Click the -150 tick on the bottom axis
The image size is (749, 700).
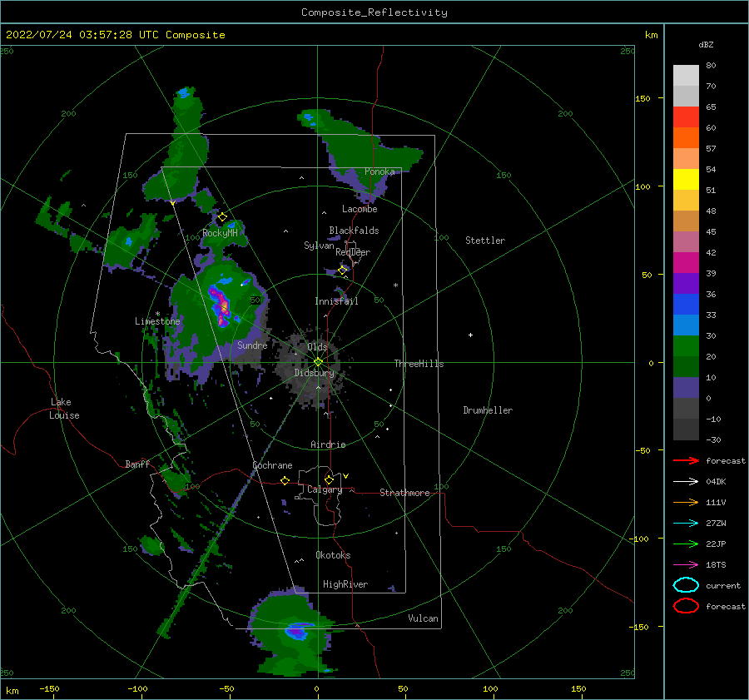[49, 688]
